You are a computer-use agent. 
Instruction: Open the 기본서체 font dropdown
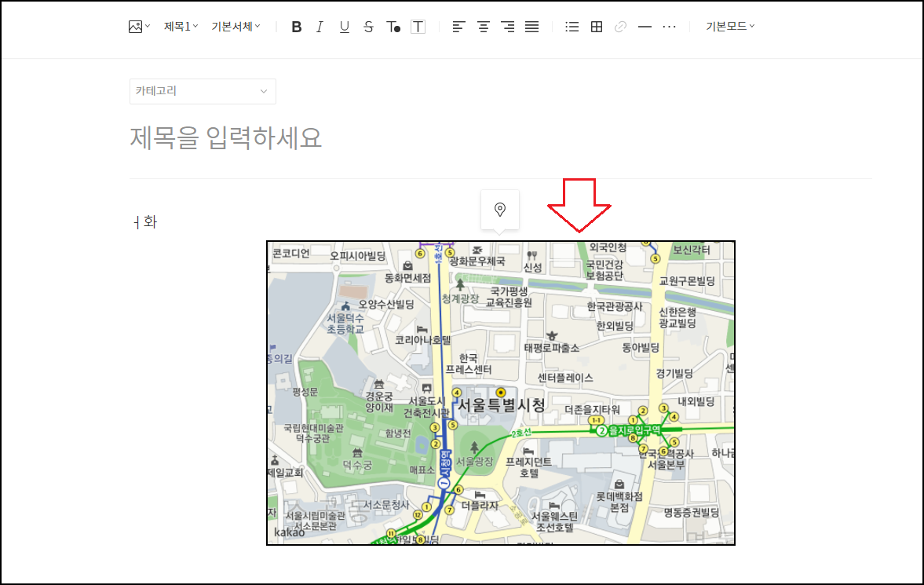(236, 27)
